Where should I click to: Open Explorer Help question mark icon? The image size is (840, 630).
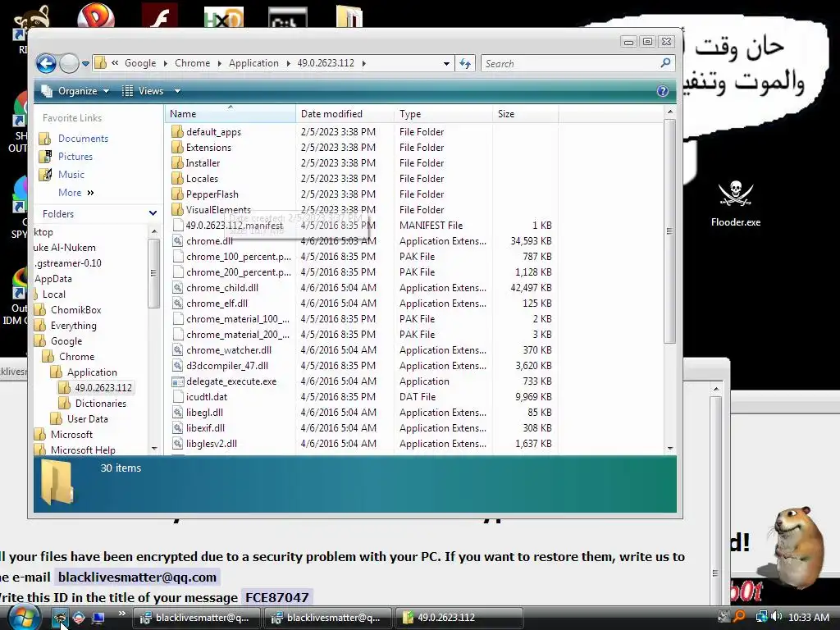(663, 91)
